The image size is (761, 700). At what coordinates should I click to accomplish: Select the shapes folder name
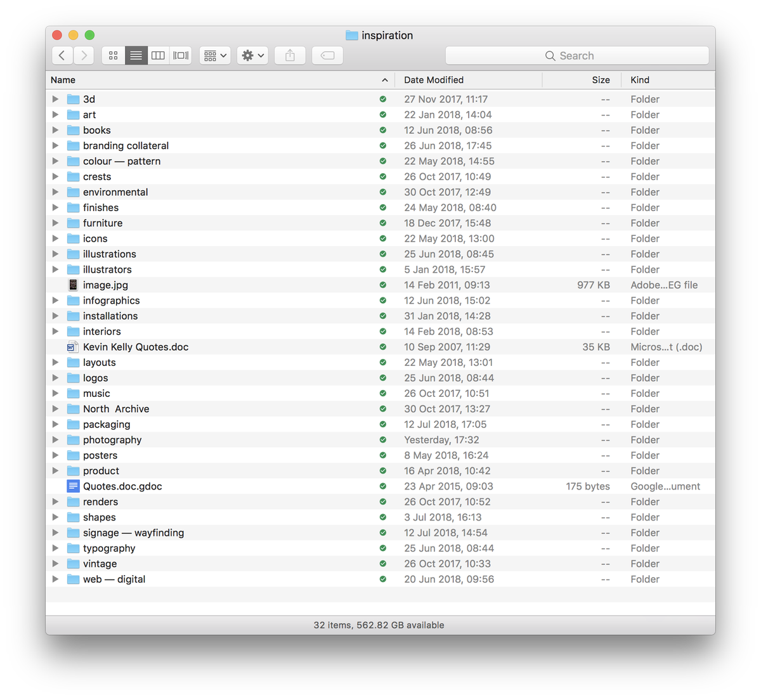point(99,517)
